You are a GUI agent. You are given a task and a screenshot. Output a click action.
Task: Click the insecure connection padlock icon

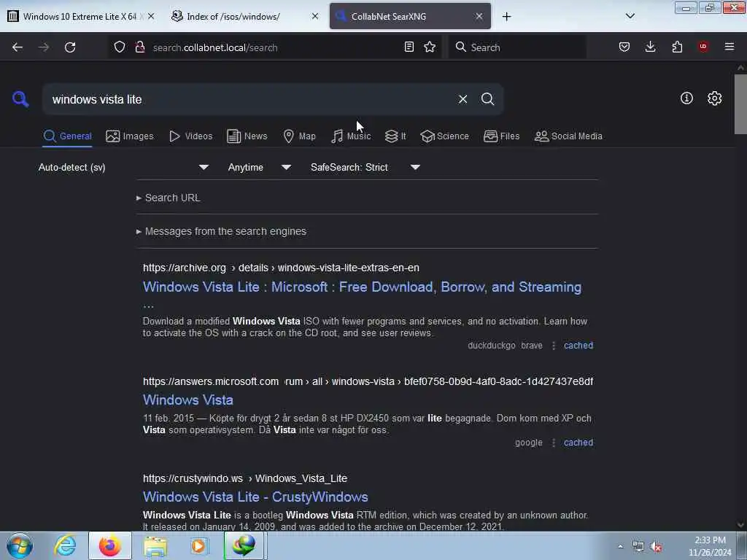139,47
